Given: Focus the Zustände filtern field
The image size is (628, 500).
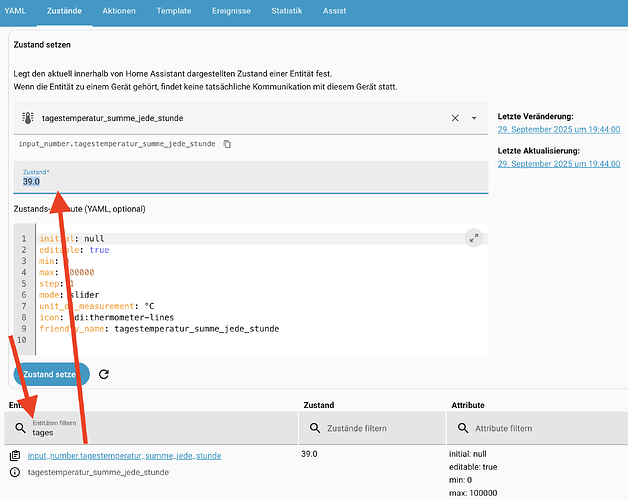Looking at the screenshot, I should pos(372,428).
